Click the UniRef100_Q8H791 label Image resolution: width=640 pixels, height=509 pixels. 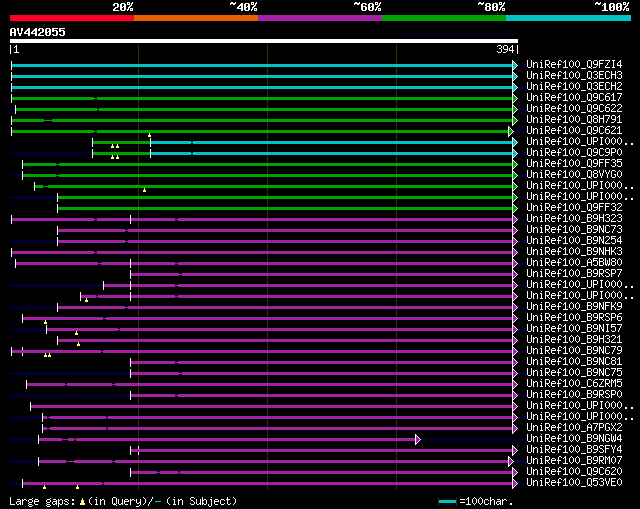[x=574, y=119]
